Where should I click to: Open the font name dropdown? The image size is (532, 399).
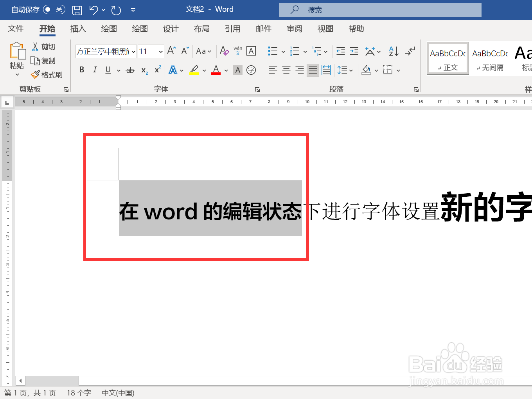click(133, 51)
